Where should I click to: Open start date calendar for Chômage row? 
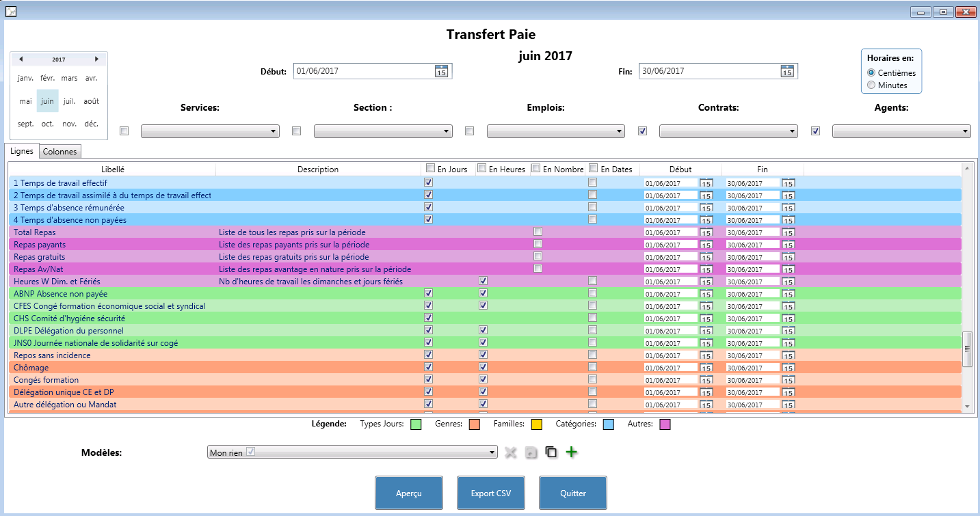point(706,368)
